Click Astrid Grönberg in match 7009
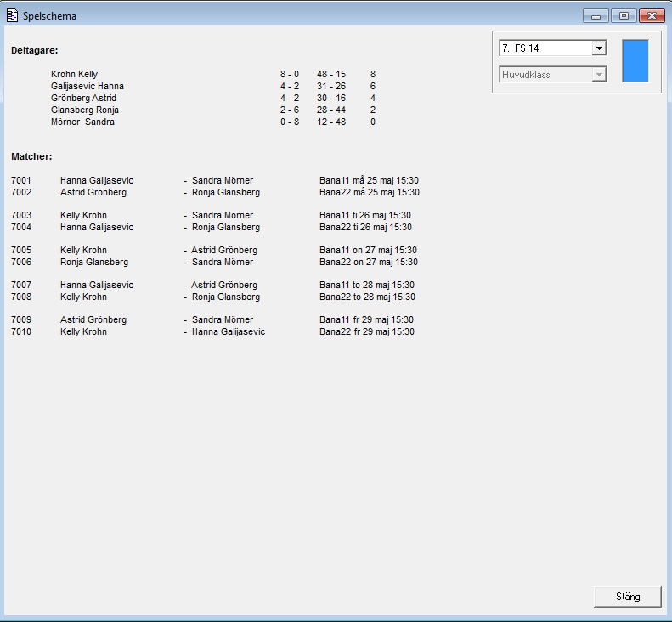This screenshot has width=672, height=622. [93, 320]
